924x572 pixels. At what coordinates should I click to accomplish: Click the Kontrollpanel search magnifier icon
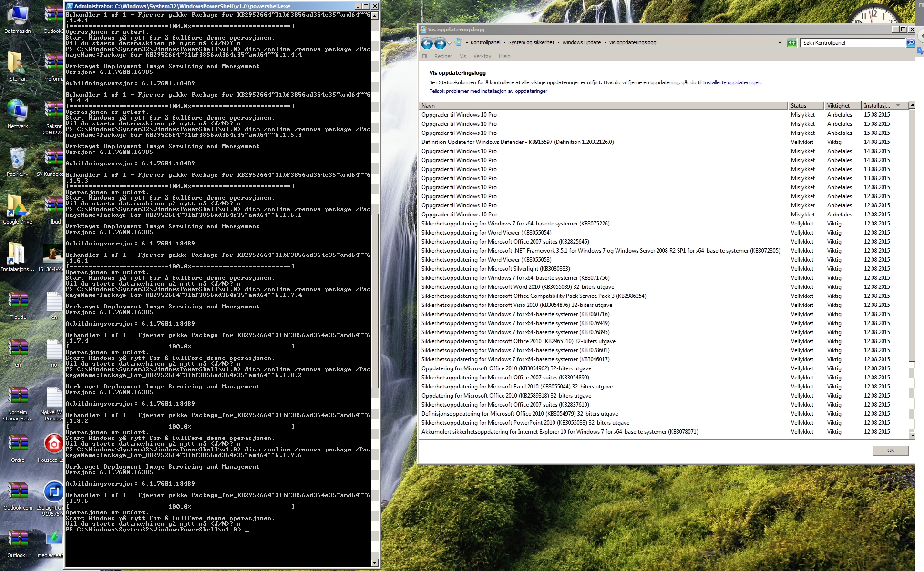tap(910, 43)
